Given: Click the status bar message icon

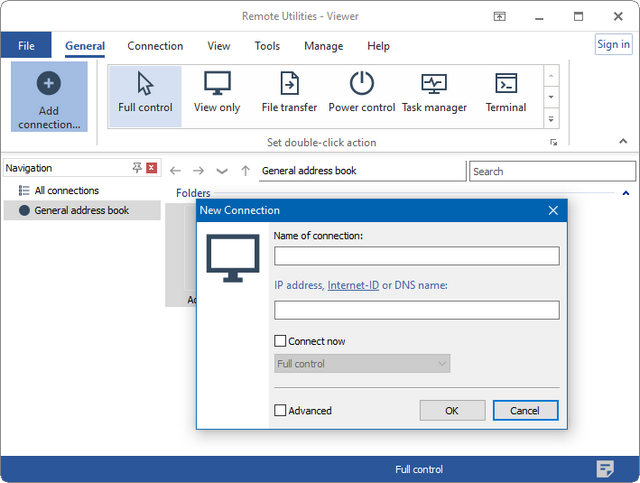Looking at the screenshot, I should [x=605, y=469].
